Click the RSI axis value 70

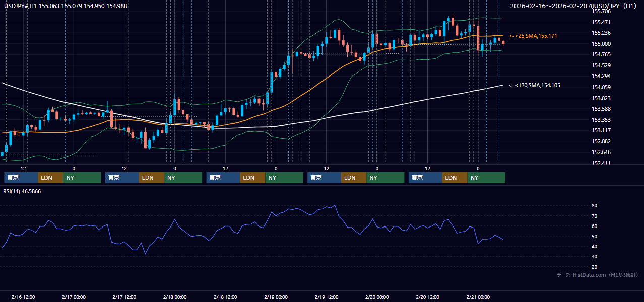[x=594, y=216]
